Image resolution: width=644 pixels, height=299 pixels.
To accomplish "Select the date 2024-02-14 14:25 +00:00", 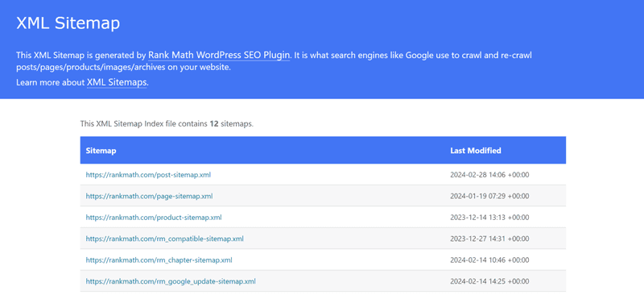I will pyautogui.click(x=489, y=281).
